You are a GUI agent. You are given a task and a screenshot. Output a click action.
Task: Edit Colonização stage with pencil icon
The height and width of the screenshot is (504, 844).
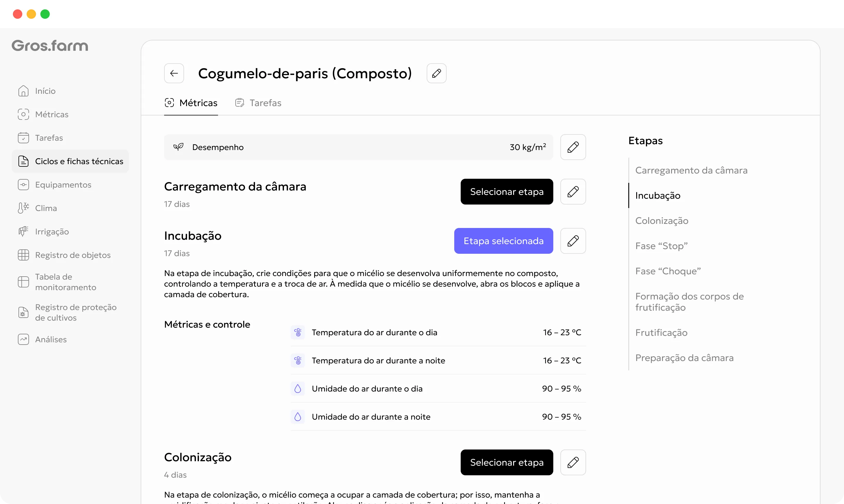click(x=573, y=462)
